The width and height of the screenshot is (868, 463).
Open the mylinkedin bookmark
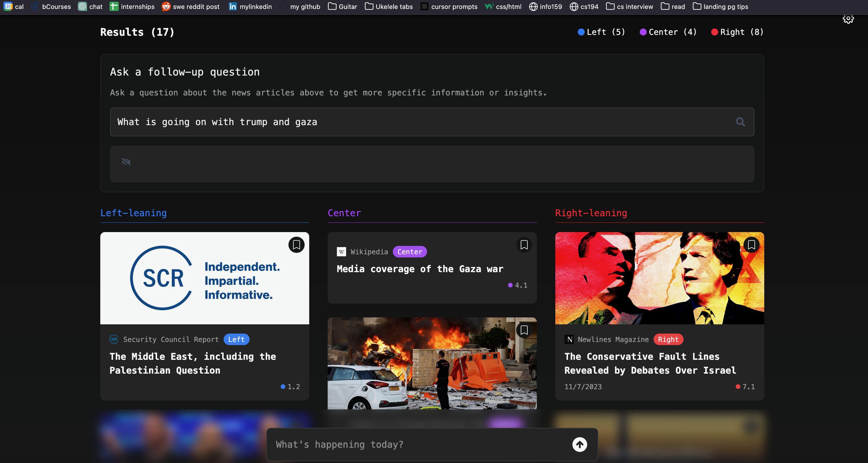[250, 6]
